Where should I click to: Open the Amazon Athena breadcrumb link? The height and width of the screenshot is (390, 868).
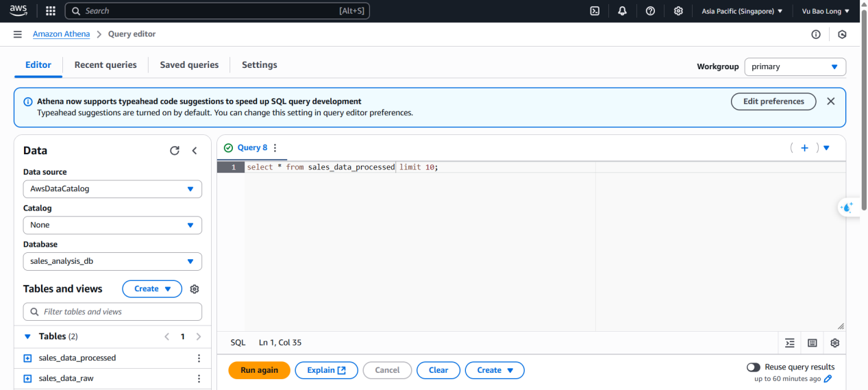pyautogui.click(x=61, y=34)
